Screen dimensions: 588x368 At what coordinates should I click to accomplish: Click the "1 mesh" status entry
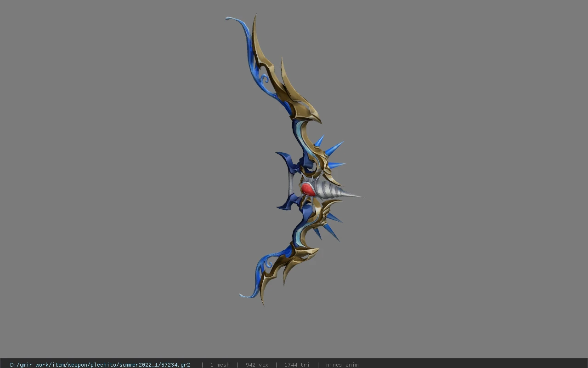tap(220, 364)
